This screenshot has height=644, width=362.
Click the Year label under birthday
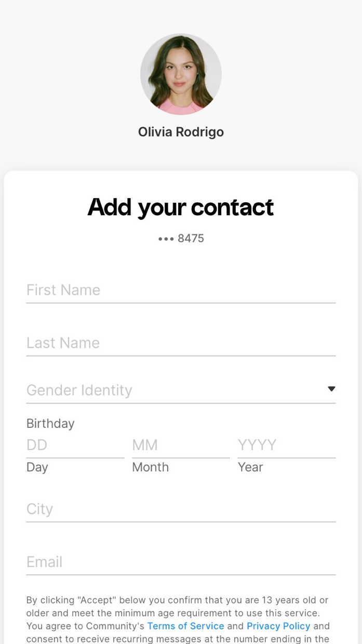[x=250, y=467]
